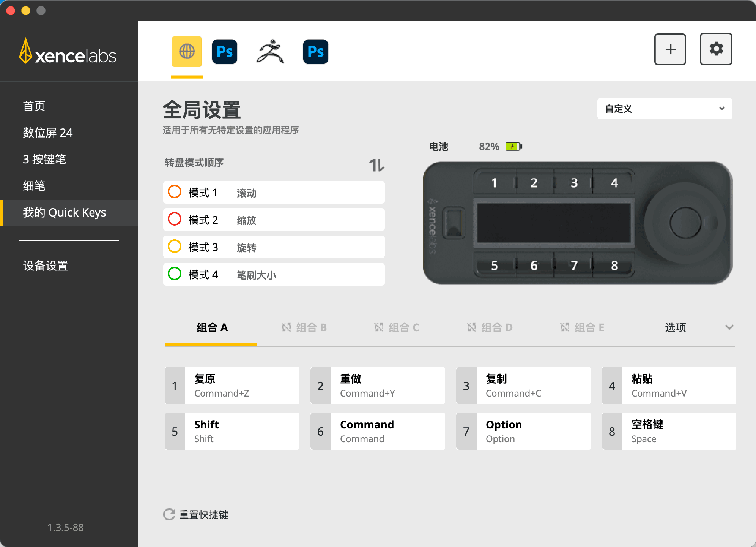Open the first Photoshop app profile
The image size is (756, 547).
224,51
